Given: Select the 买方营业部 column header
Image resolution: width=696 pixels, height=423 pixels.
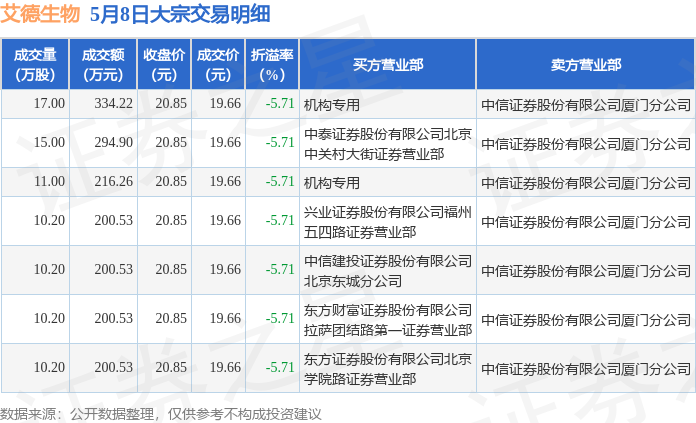Looking at the screenshot, I should coord(388,64).
